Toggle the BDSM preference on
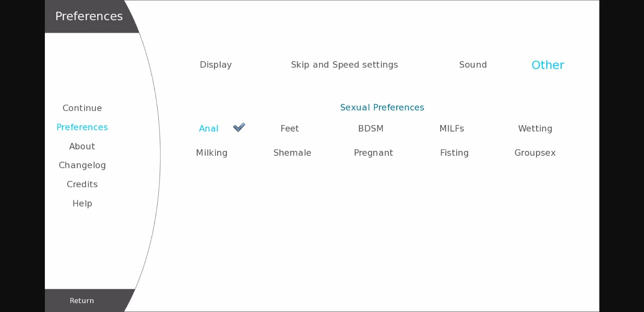This screenshot has height=312, width=644. [x=371, y=129]
